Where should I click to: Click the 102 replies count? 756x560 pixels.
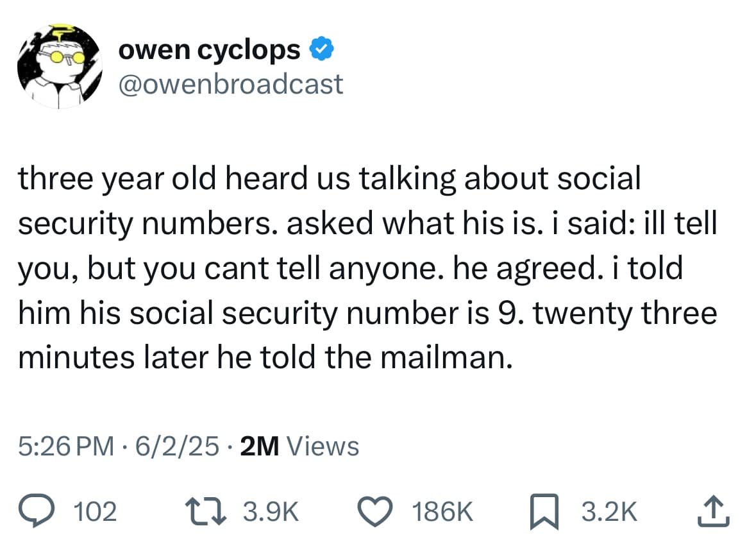[96, 512]
